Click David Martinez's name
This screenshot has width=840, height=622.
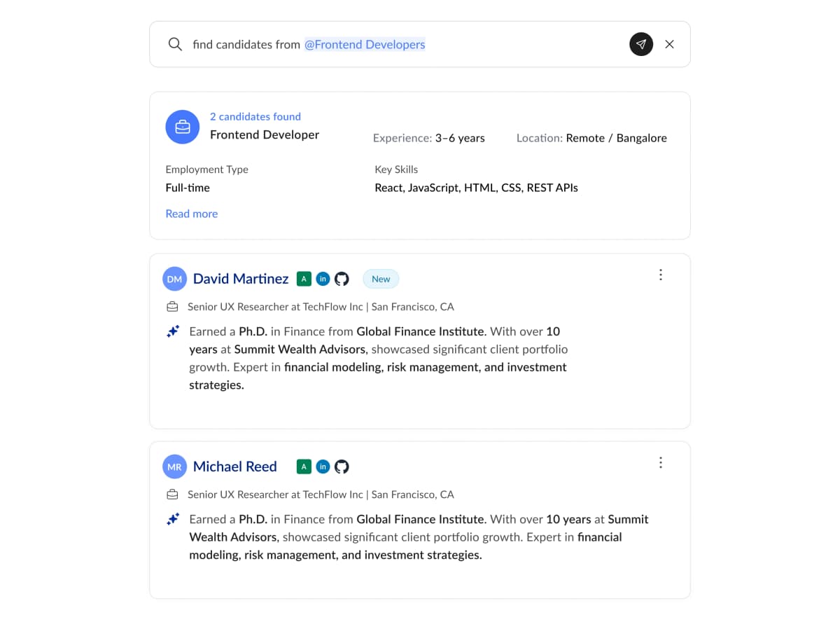coord(241,278)
